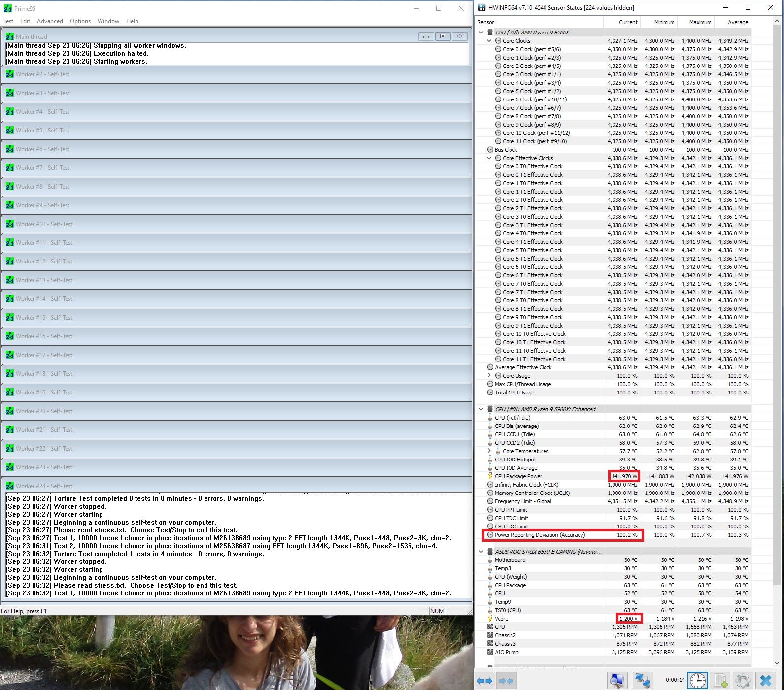Screen dimensions: 784x690
Task: Expand the Core Temperatures subtree
Action: pos(489,451)
